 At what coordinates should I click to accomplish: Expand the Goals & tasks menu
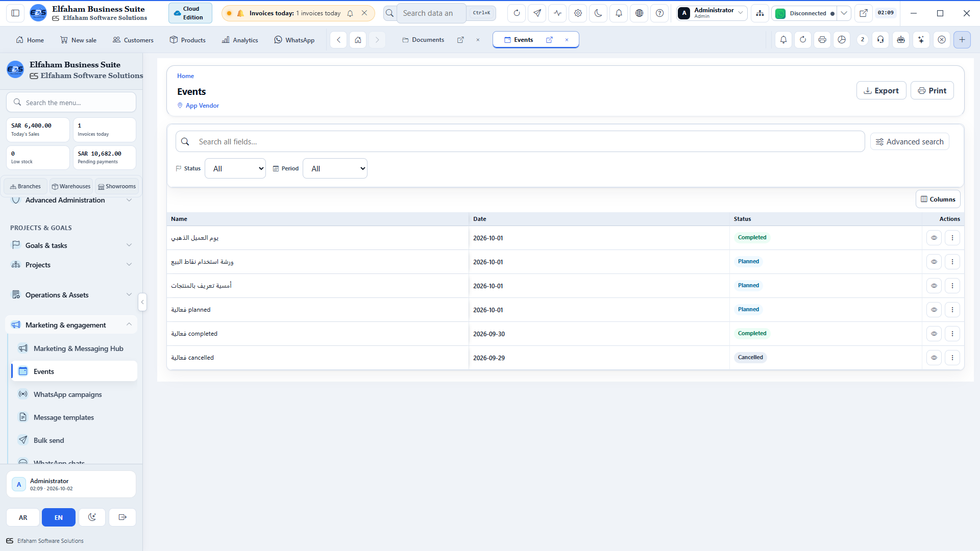click(x=71, y=245)
